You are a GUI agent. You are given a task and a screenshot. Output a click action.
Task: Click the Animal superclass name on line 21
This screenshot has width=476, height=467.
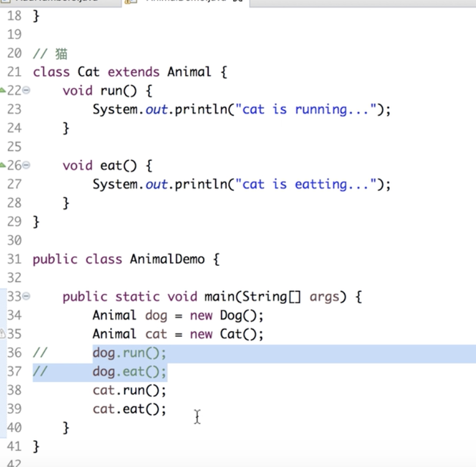pyautogui.click(x=189, y=72)
